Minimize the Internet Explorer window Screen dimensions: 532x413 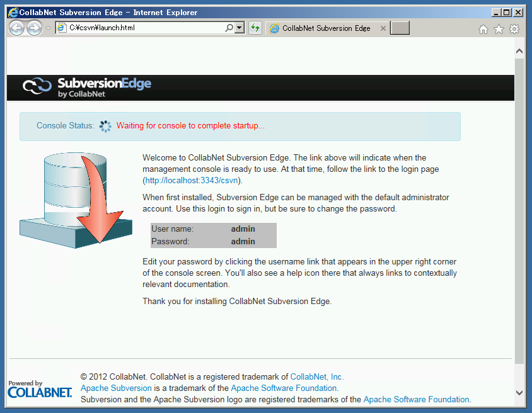pos(496,13)
